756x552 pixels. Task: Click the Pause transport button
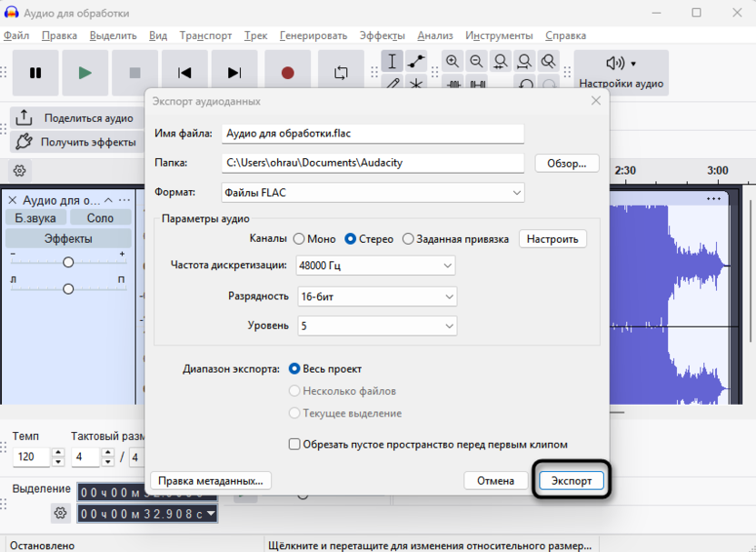(x=35, y=73)
